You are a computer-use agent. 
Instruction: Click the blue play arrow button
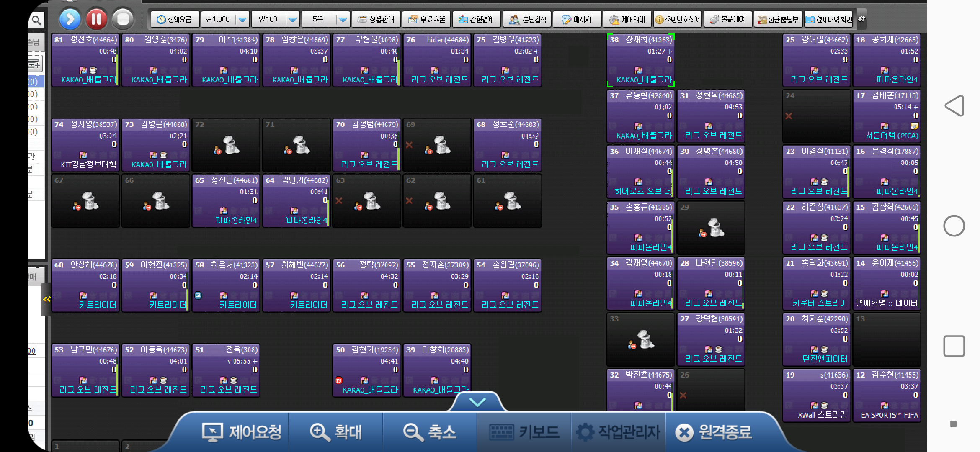70,19
